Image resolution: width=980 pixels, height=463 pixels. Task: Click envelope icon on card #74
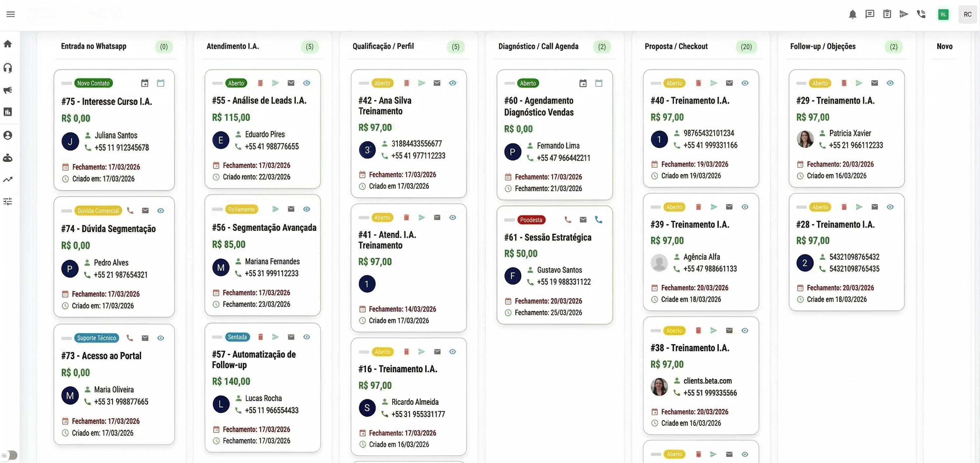pyautogui.click(x=145, y=210)
